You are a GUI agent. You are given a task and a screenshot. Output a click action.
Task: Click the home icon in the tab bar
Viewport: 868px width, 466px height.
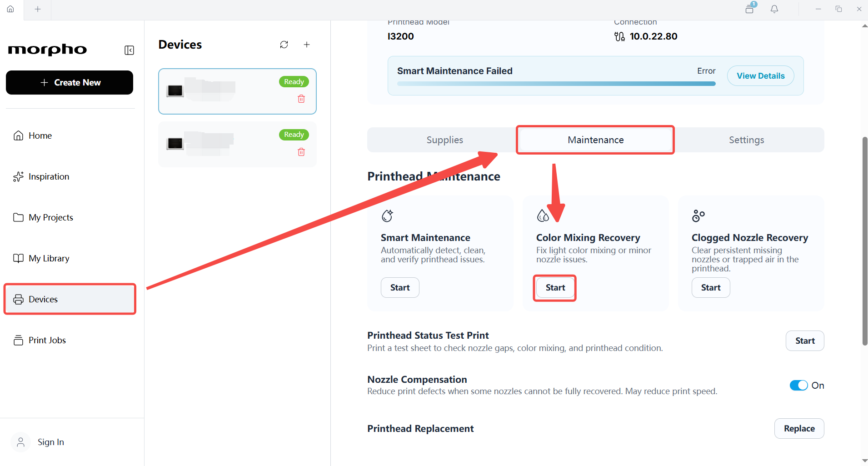tap(10, 9)
